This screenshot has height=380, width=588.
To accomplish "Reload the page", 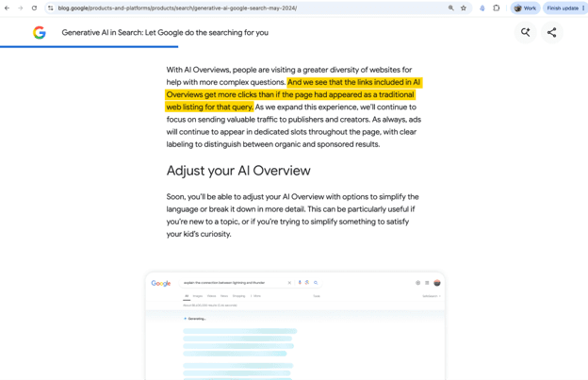I will coord(34,8).
